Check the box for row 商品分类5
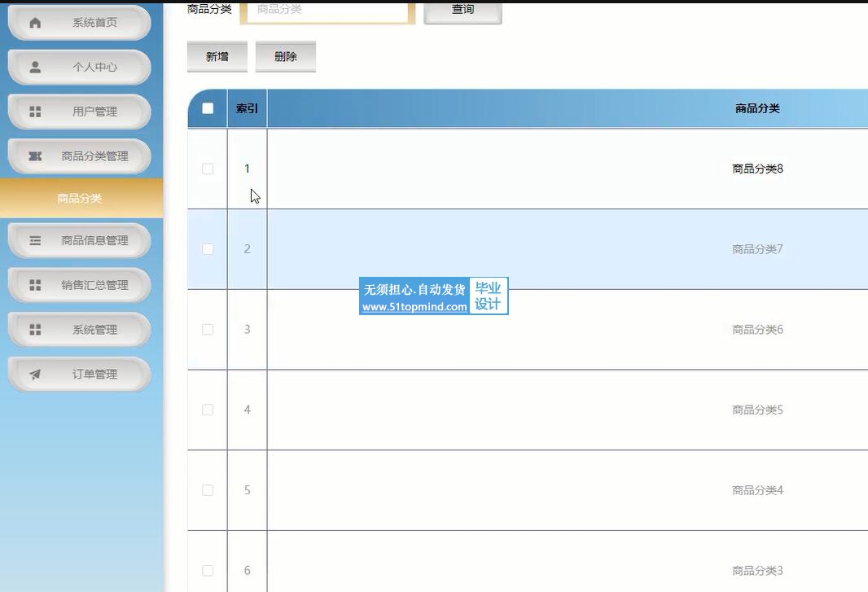Screen dimensions: 868x592 pyautogui.click(x=208, y=410)
